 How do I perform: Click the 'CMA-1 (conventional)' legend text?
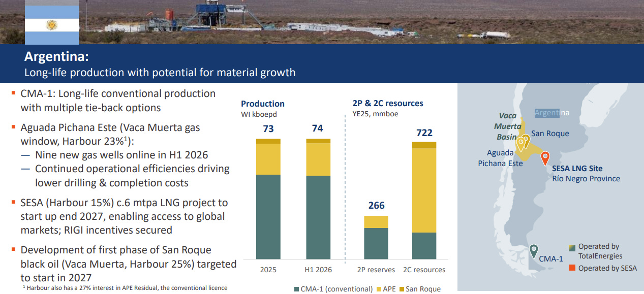click(337, 289)
